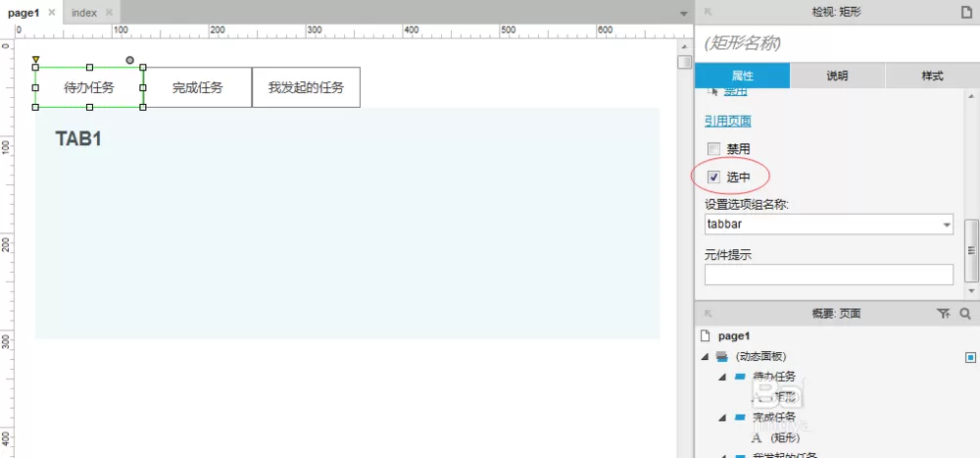Click the page1 document icon in Outline
The width and height of the screenshot is (980, 458).
(706, 336)
